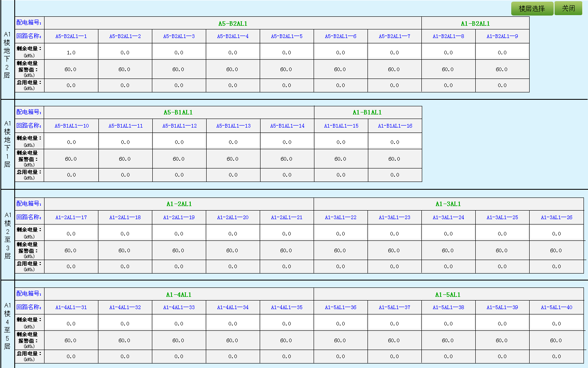Select circuit A1-5AL1—40
The width and height of the screenshot is (588, 368).
(557, 307)
